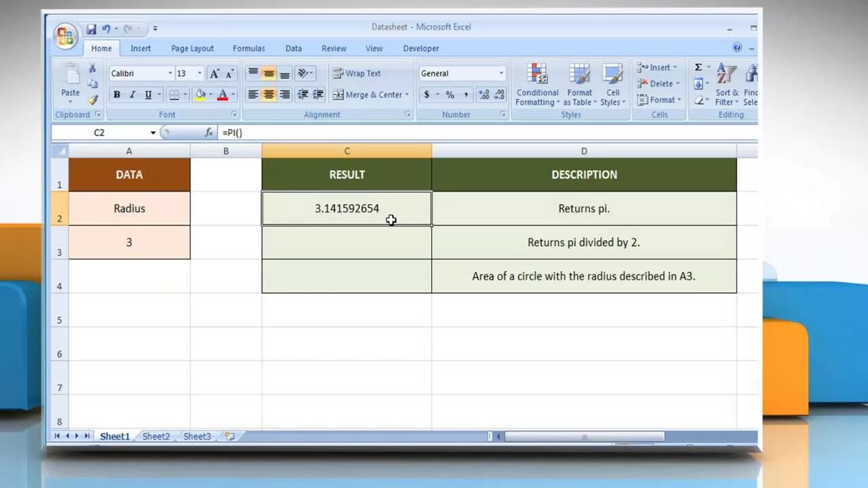Expand the Merge & Center dropdown arrow

(407, 95)
